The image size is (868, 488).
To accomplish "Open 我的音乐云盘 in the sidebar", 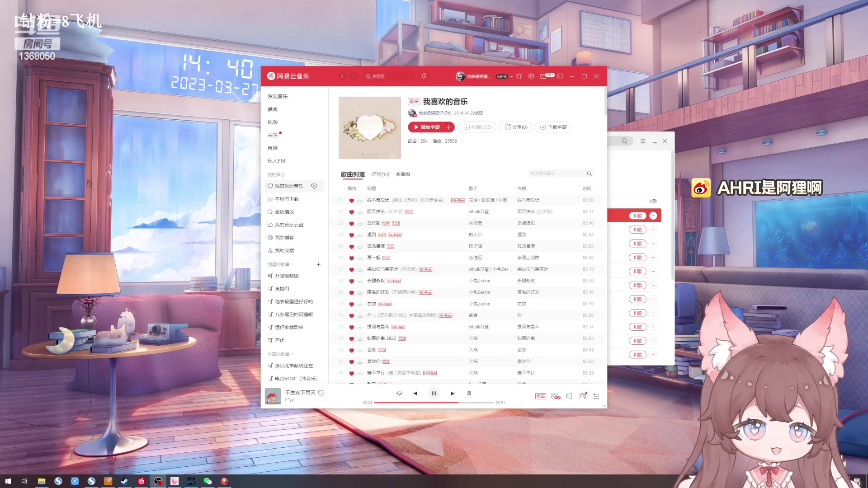I will pyautogui.click(x=289, y=225).
